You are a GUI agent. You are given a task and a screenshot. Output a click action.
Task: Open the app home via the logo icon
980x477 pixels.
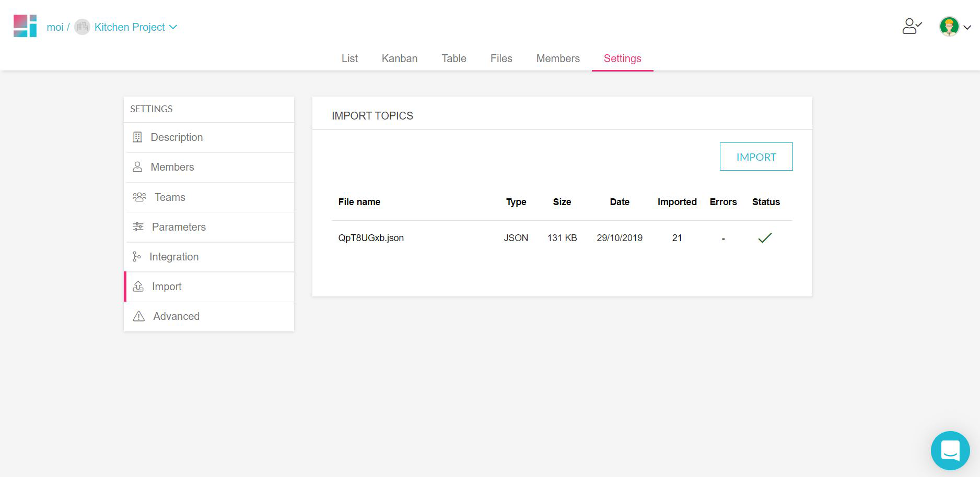pyautogui.click(x=25, y=27)
